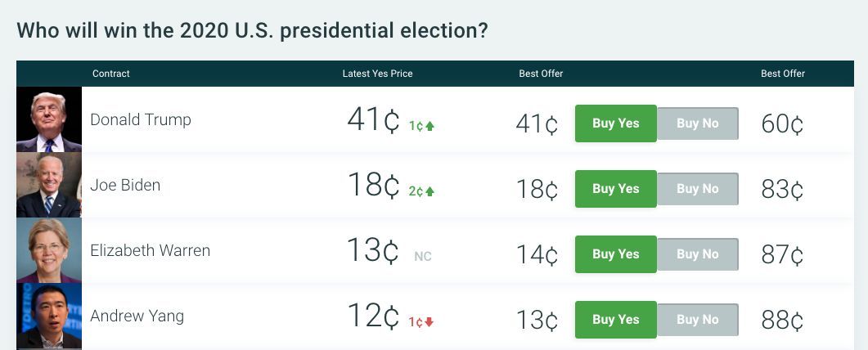Select the Elizabeth Warren contract name
The image size is (868, 350).
coord(150,250)
